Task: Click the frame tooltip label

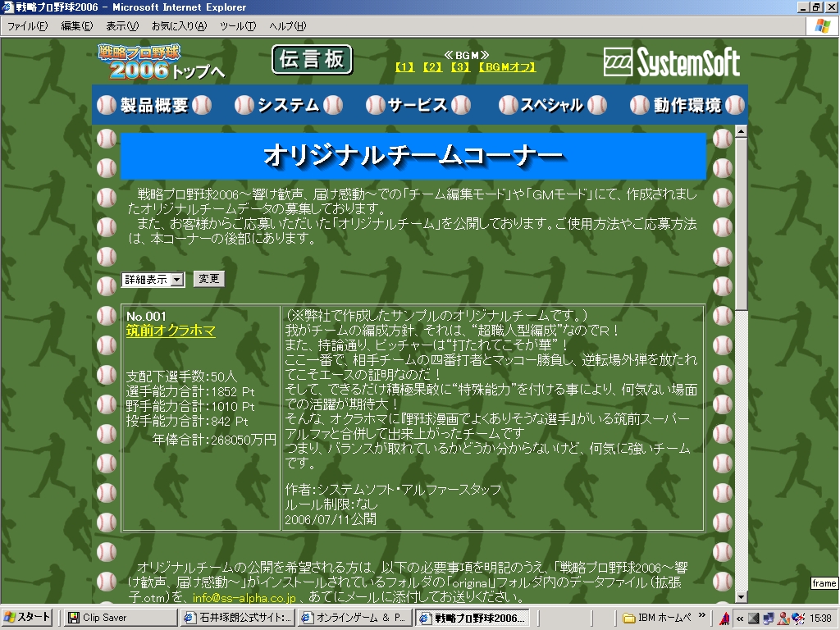Action: click(x=824, y=583)
